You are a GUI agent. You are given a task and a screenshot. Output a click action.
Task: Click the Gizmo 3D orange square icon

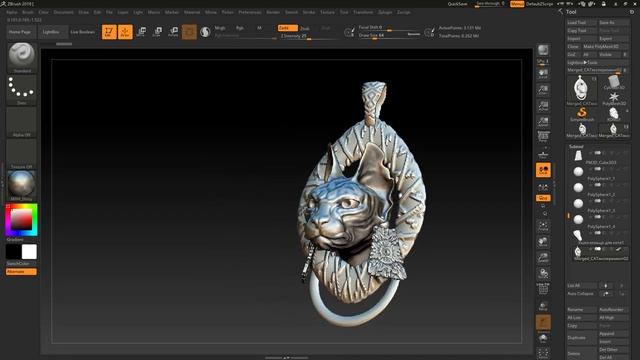[x=189, y=32]
